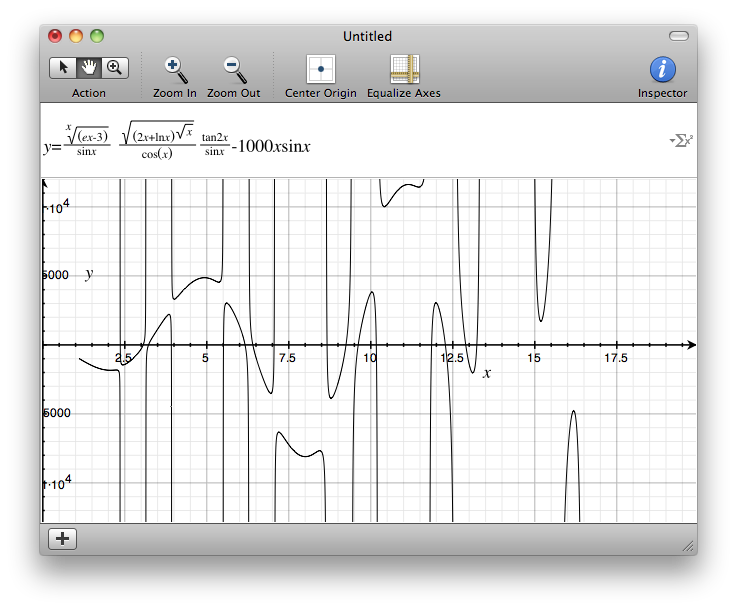737x610 pixels.
Task: Toggle toolbar with the pill button
Action: pyautogui.click(x=679, y=36)
